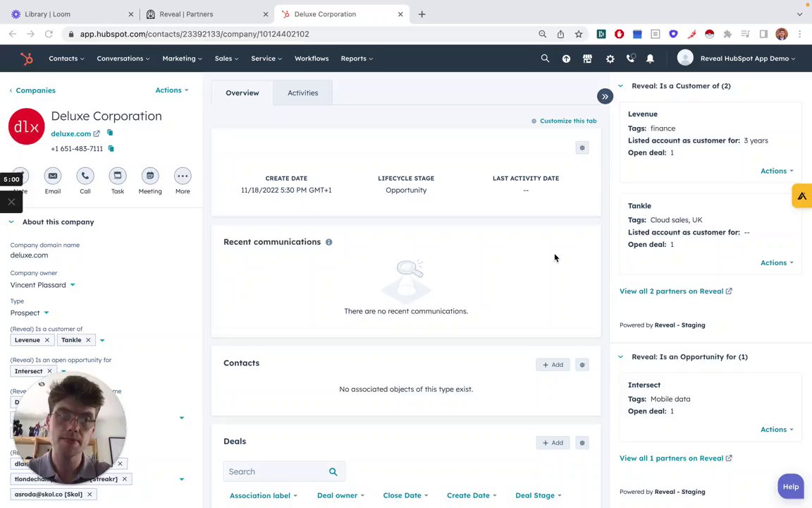The width and height of the screenshot is (812, 508).
Task: Start a Call with the company
Action: coord(85,176)
